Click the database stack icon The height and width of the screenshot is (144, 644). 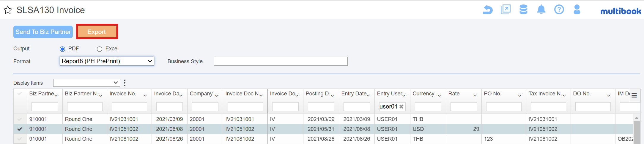(x=523, y=10)
